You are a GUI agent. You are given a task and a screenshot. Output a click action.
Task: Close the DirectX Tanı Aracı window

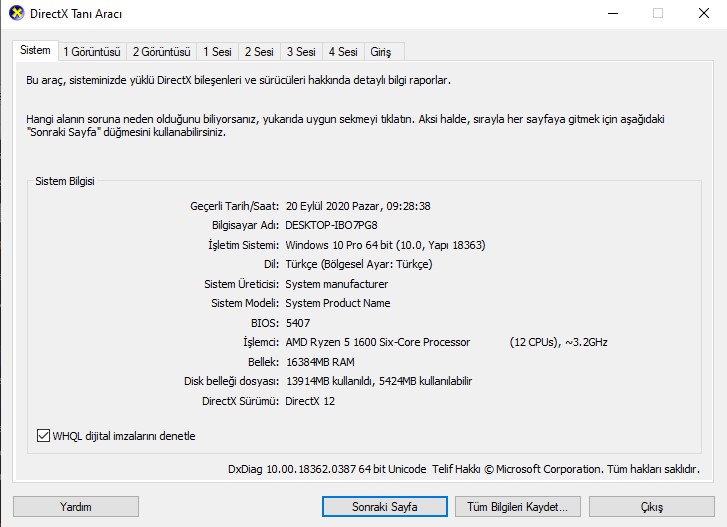[x=704, y=13]
